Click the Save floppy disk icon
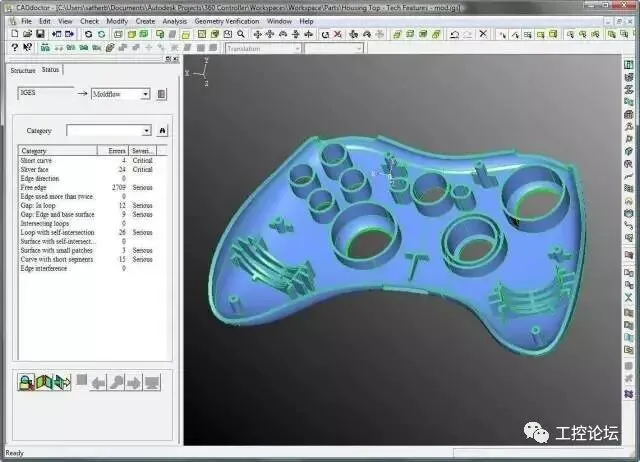 click(x=40, y=34)
